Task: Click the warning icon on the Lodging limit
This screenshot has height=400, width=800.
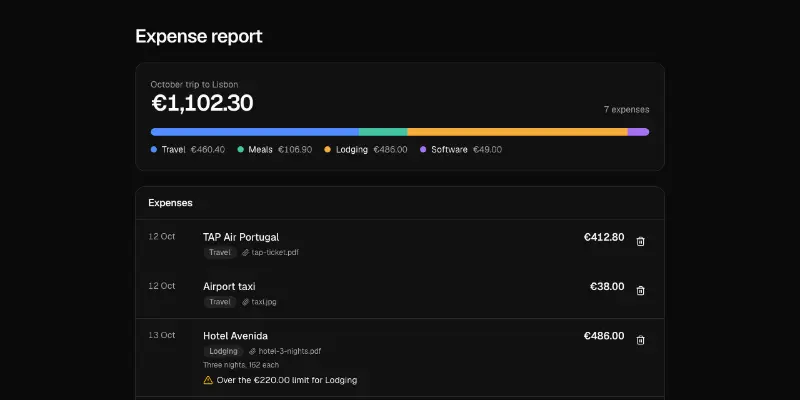Action: [x=208, y=380]
